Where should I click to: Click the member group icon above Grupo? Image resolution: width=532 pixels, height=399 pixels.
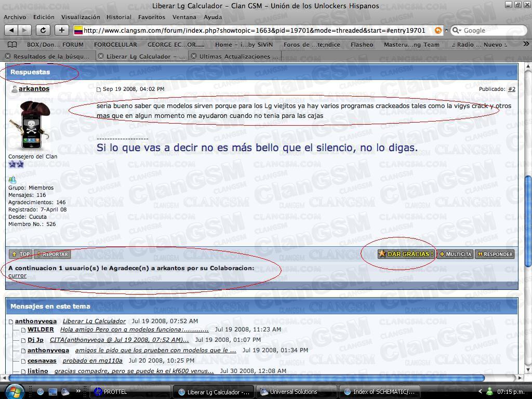click(x=12, y=180)
